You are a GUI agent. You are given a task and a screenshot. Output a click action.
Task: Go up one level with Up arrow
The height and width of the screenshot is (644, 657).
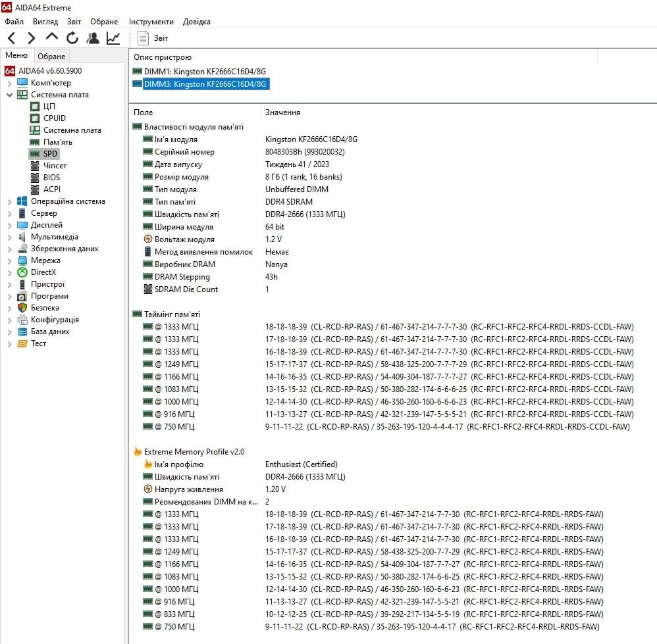point(52,37)
